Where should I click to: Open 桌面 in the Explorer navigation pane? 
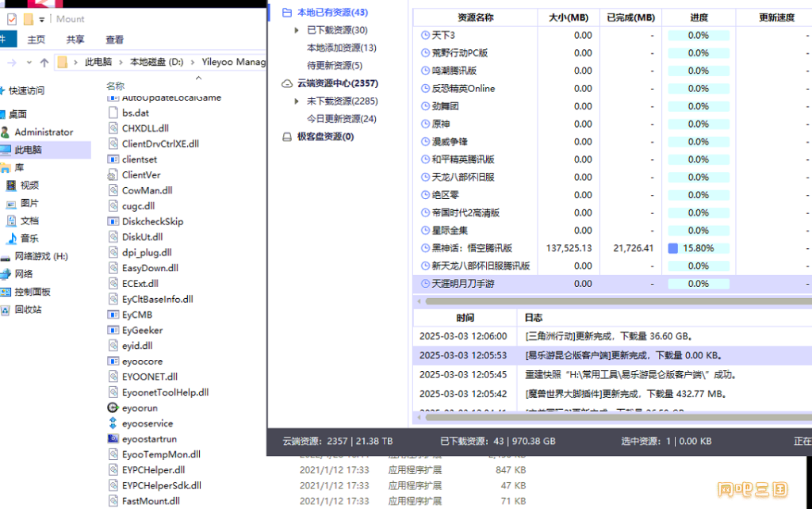click(x=17, y=114)
